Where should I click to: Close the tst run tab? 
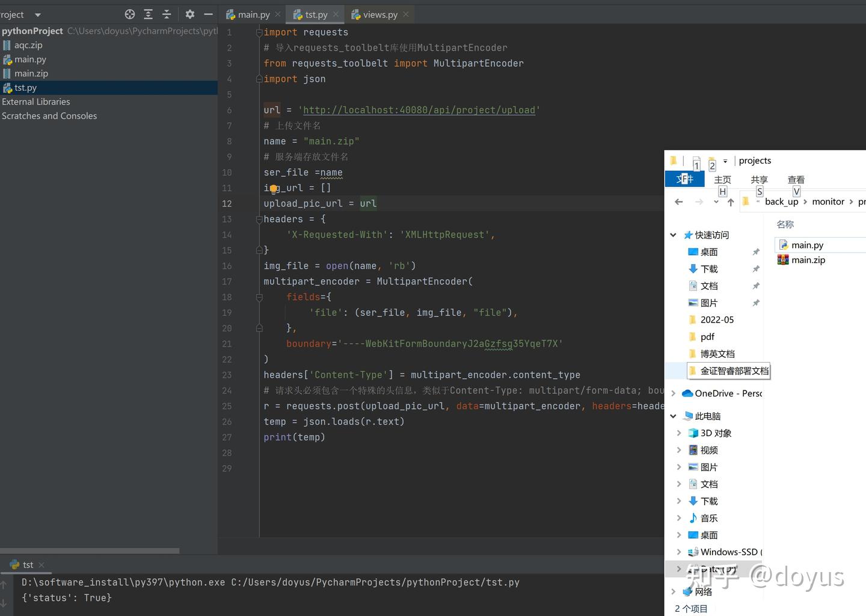point(41,565)
